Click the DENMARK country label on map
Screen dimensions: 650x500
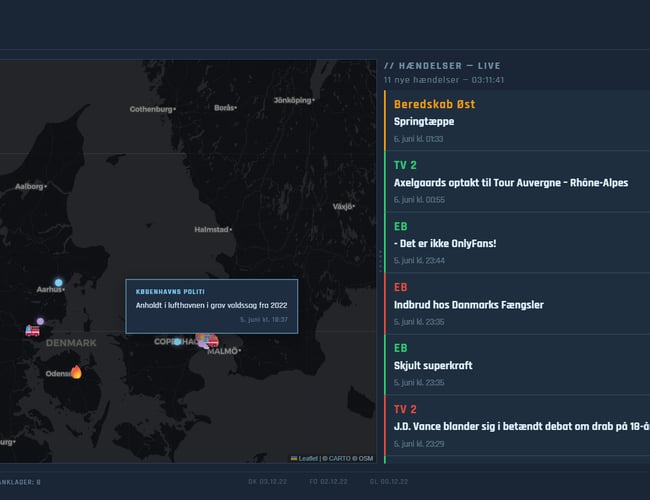point(71,343)
